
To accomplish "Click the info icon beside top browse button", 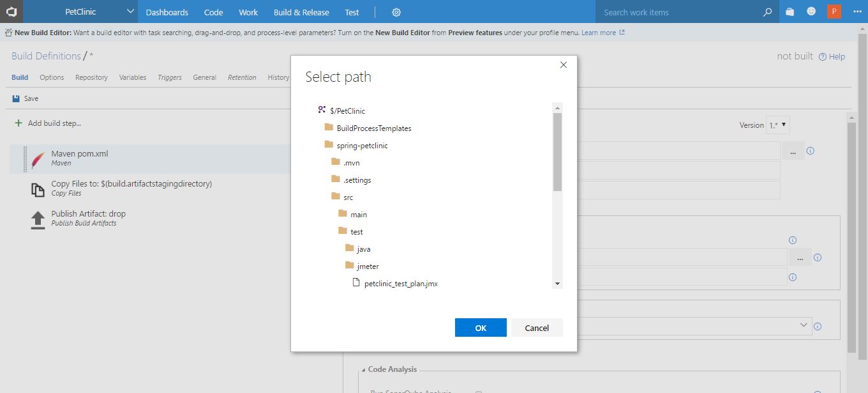I will (811, 151).
